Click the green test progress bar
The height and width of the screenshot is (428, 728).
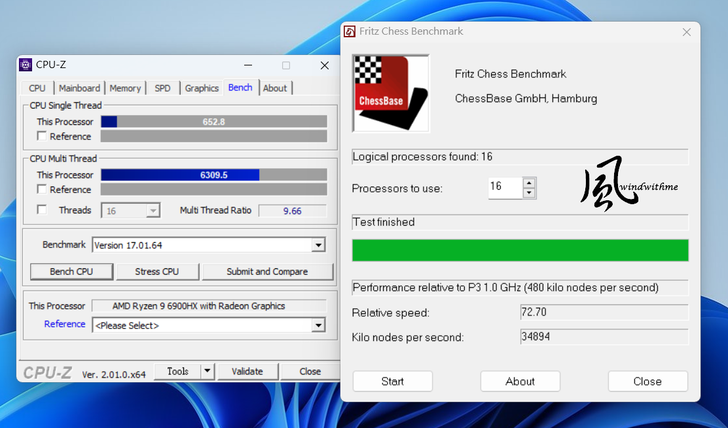tap(520, 250)
